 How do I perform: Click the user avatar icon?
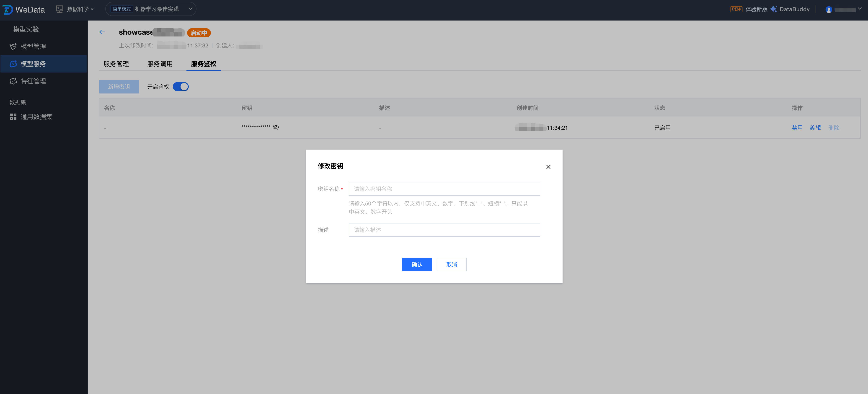click(x=829, y=9)
